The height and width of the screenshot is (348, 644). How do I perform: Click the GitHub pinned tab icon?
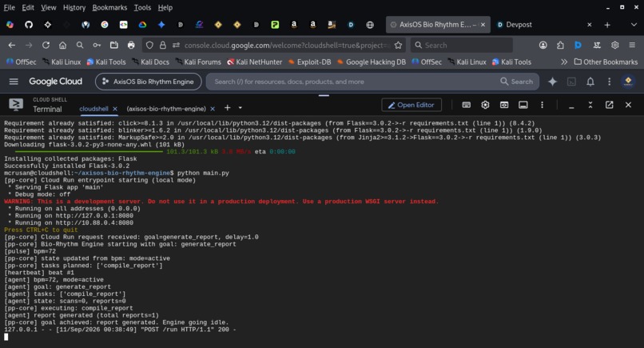29,25
